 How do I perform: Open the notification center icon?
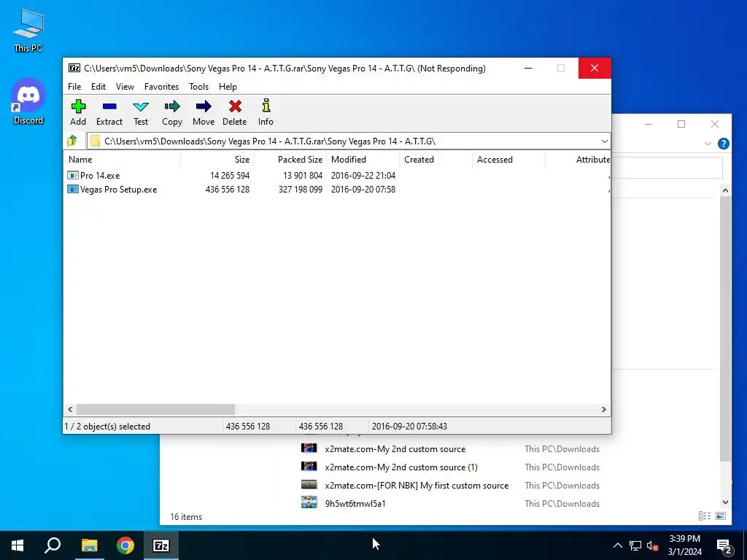click(x=724, y=545)
